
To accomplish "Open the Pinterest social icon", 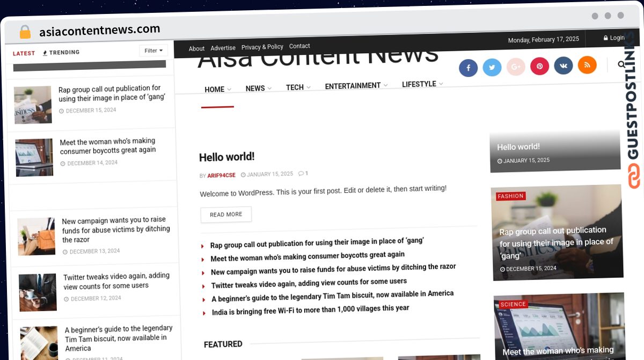I will point(539,66).
